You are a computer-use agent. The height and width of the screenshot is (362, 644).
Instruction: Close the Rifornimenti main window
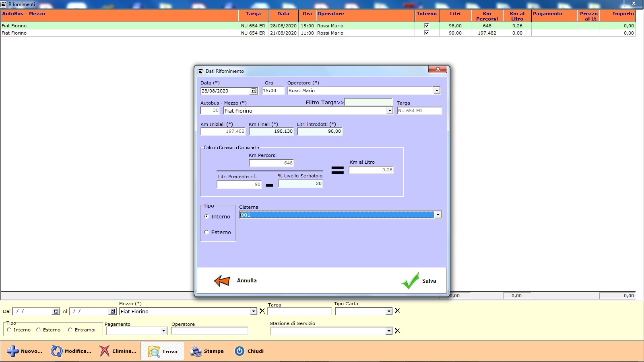(634, 3)
